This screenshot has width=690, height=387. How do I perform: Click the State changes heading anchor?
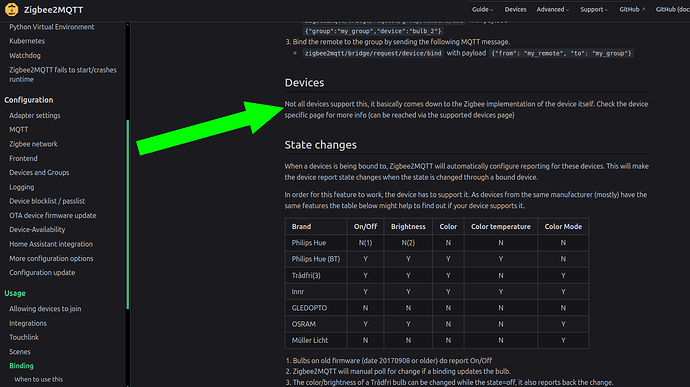(320, 145)
